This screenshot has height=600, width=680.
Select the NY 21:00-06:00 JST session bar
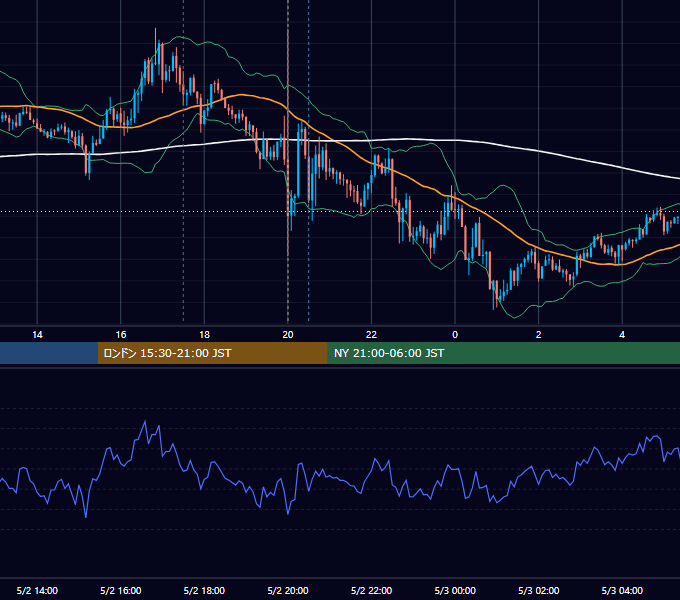click(503, 353)
